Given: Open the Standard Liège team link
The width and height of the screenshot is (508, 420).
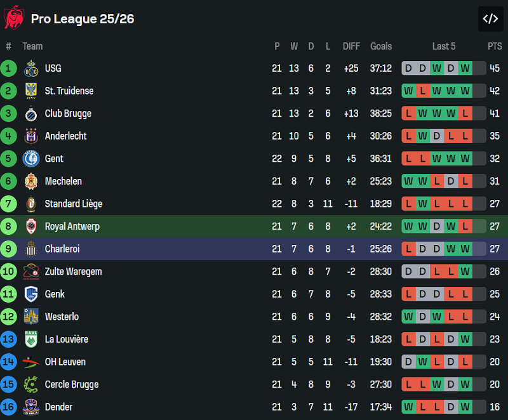Looking at the screenshot, I should 73,204.
